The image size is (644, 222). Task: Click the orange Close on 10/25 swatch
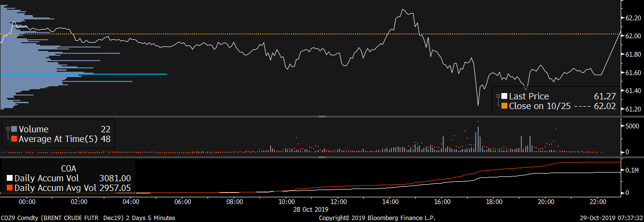click(504, 106)
